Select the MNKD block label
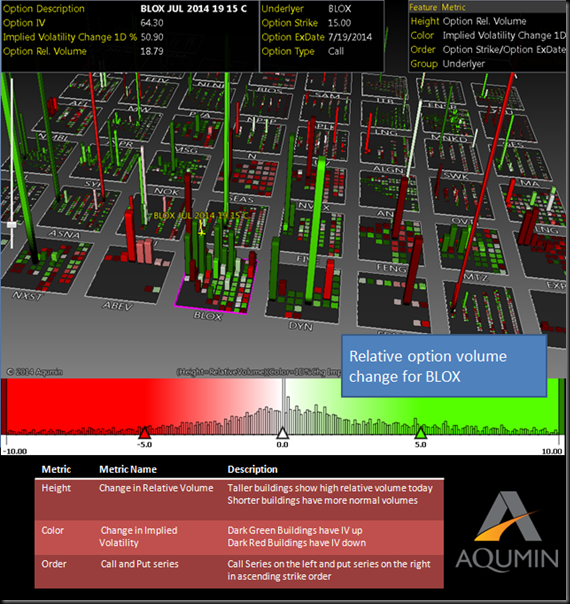Image resolution: width=570 pixels, height=604 pixels. [449, 138]
